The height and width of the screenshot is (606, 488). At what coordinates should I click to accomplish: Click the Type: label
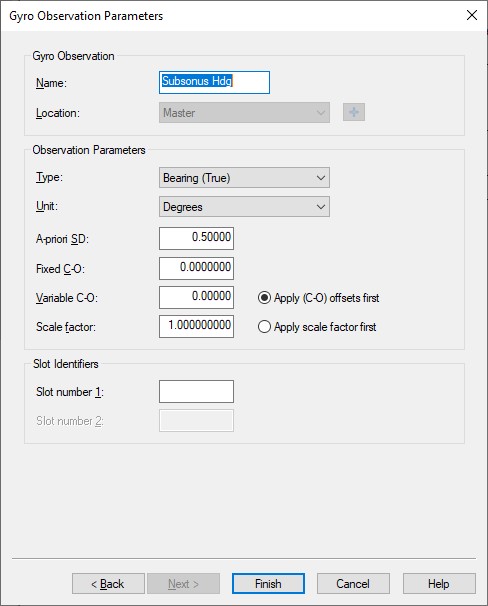pyautogui.click(x=49, y=177)
